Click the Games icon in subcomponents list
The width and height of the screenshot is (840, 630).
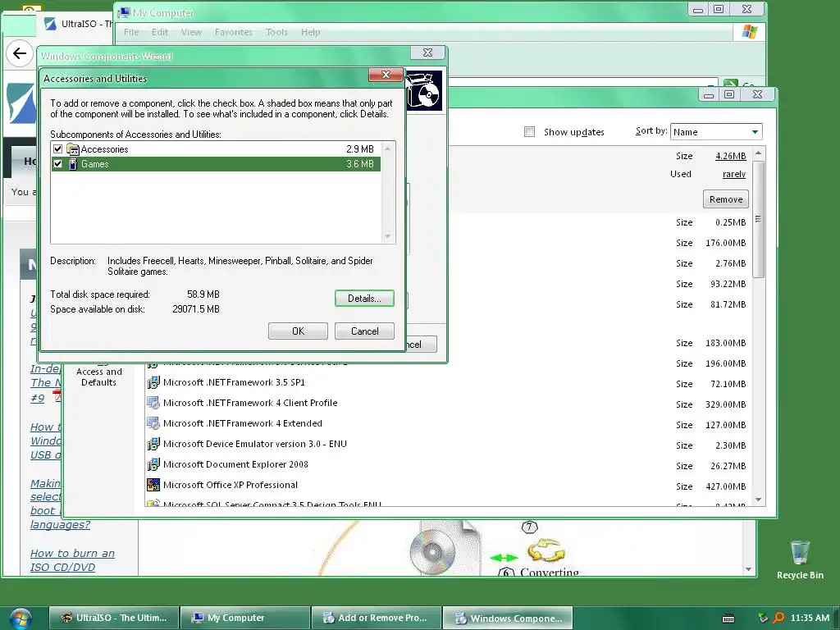coord(73,164)
